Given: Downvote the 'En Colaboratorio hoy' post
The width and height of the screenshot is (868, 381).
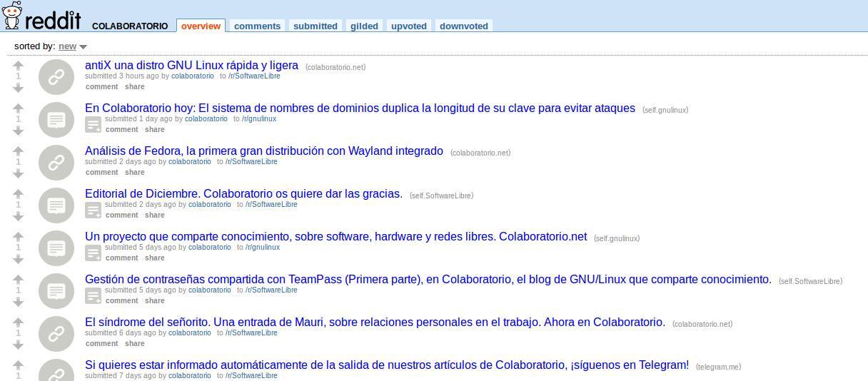Looking at the screenshot, I should click(x=19, y=131).
